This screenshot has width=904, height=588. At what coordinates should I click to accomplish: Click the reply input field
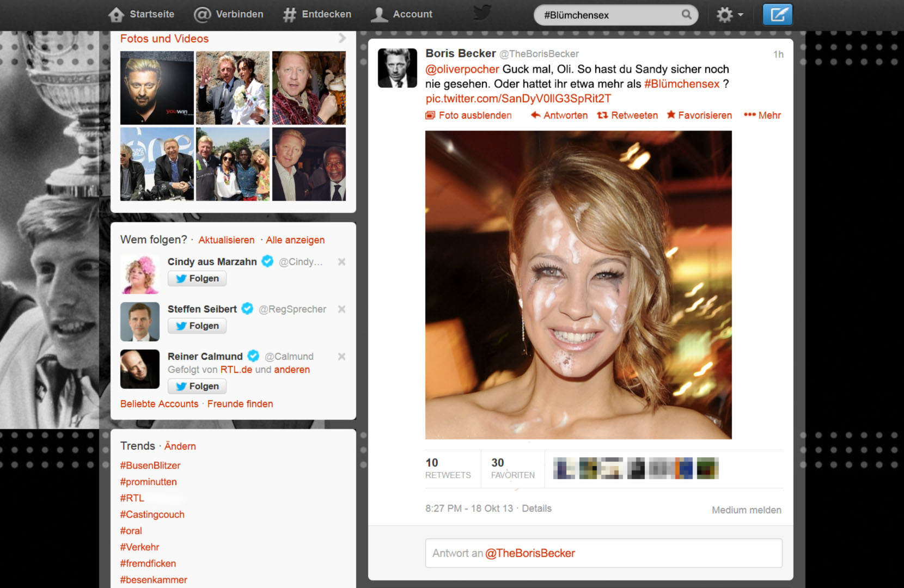(x=603, y=553)
